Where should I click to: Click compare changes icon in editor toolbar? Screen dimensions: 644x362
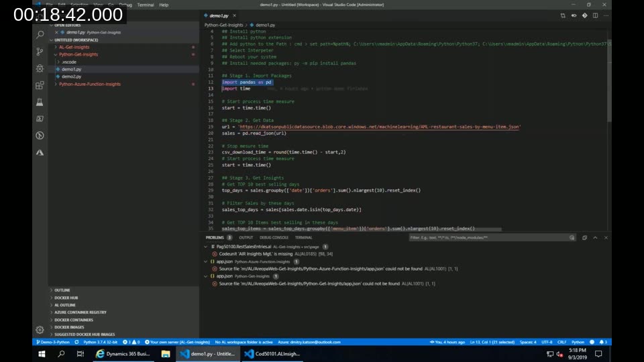pyautogui.click(x=563, y=15)
